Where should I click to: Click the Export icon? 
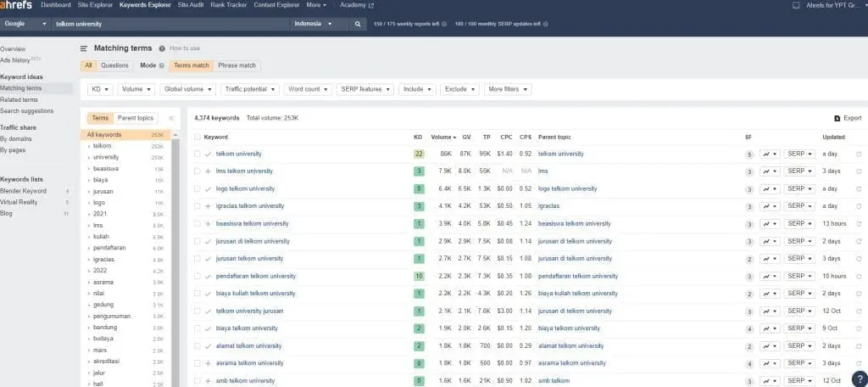(x=837, y=118)
